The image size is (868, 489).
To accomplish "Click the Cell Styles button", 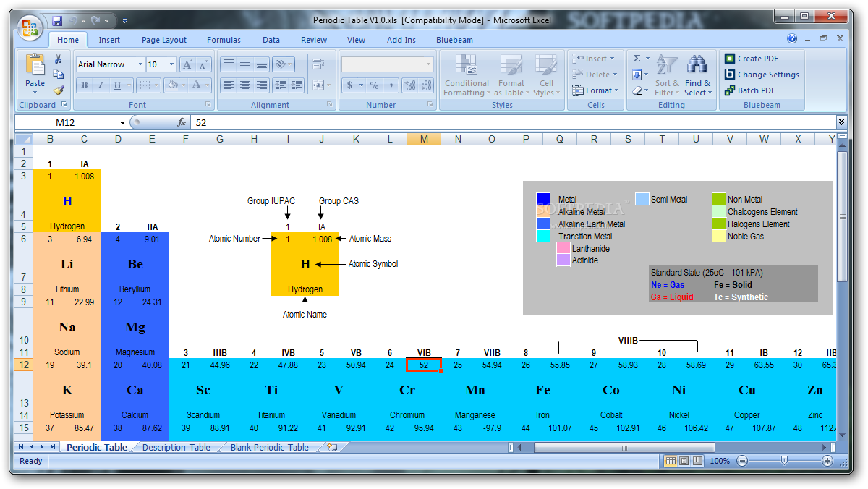I will pyautogui.click(x=545, y=75).
